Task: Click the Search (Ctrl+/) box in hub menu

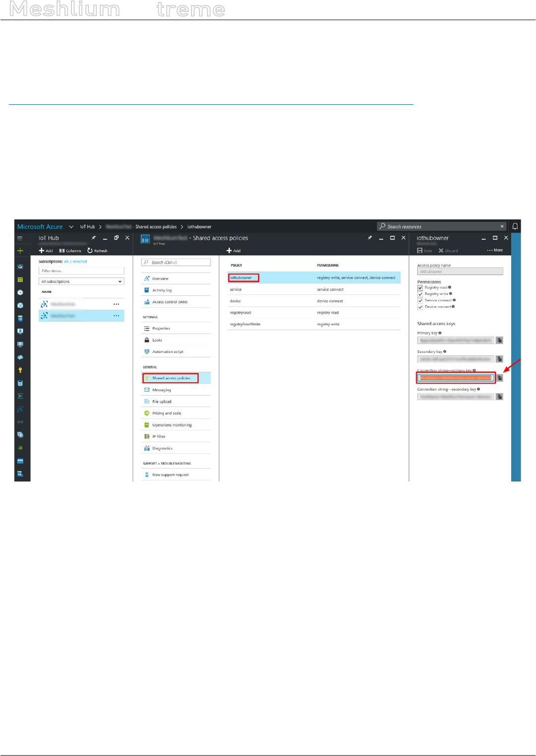Action: point(176,262)
